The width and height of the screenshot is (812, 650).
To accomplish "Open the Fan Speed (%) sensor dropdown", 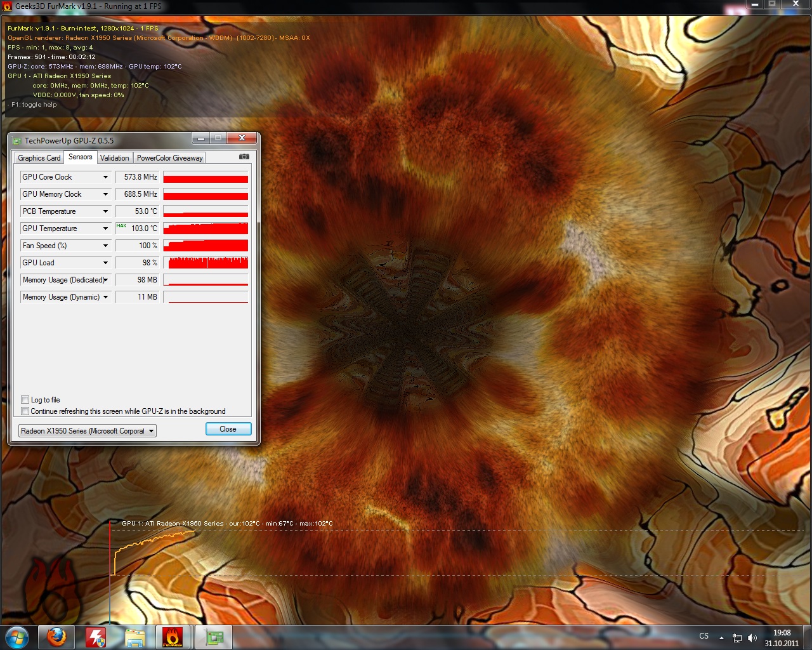I will point(105,246).
